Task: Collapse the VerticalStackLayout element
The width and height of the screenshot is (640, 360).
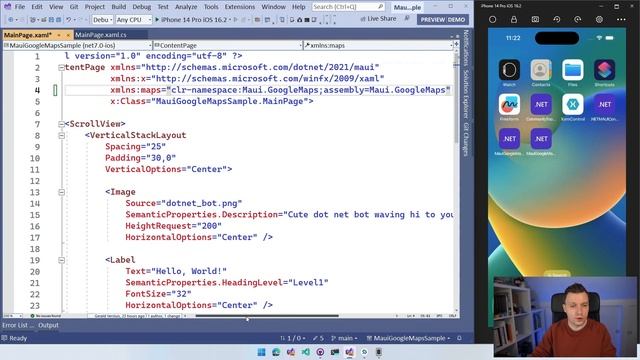Action: (61, 136)
